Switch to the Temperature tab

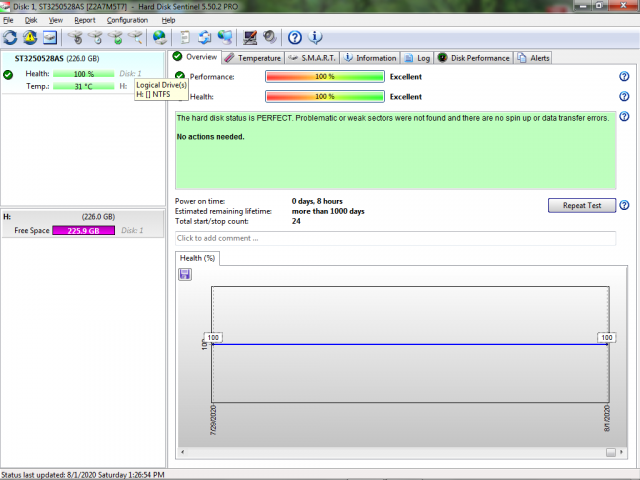(253, 58)
